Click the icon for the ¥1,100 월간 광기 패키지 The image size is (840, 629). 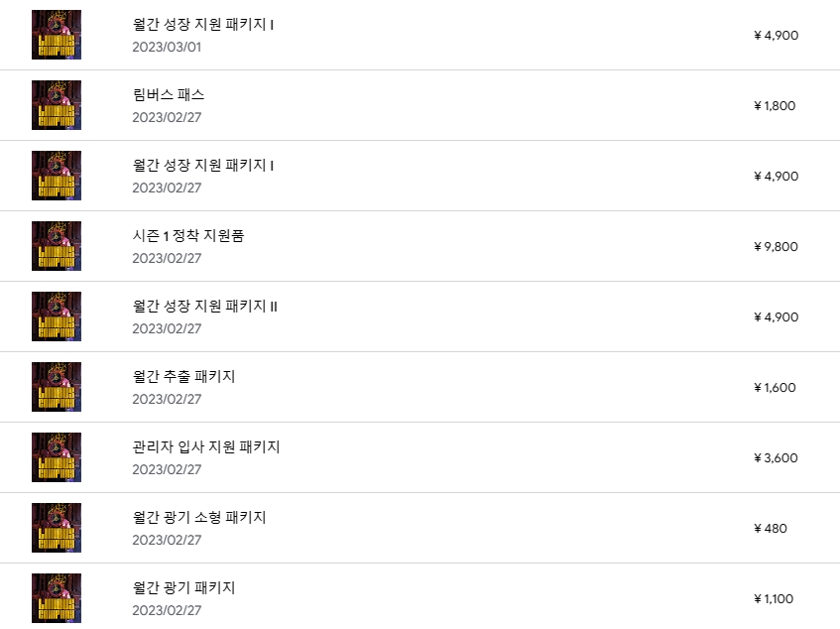pos(57,598)
